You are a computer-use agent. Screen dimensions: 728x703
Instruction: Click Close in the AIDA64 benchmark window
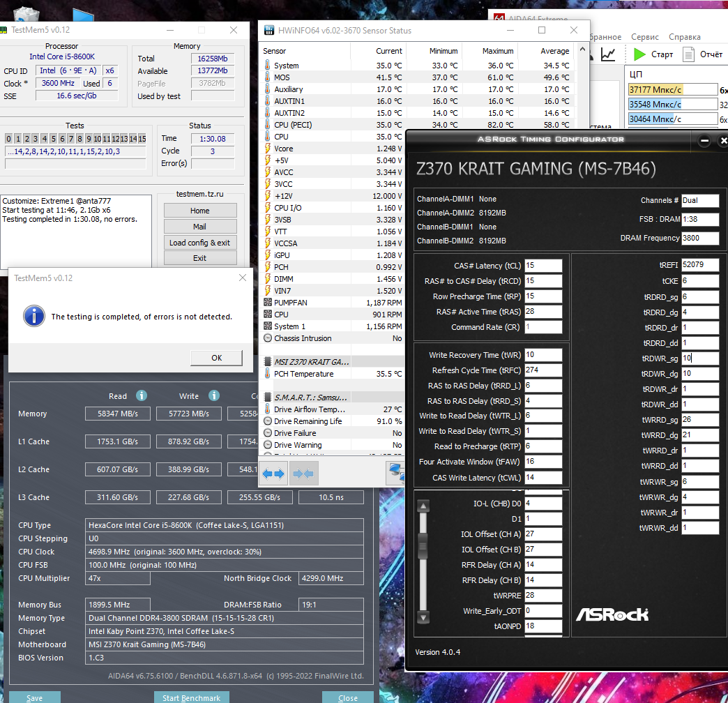[348, 697]
